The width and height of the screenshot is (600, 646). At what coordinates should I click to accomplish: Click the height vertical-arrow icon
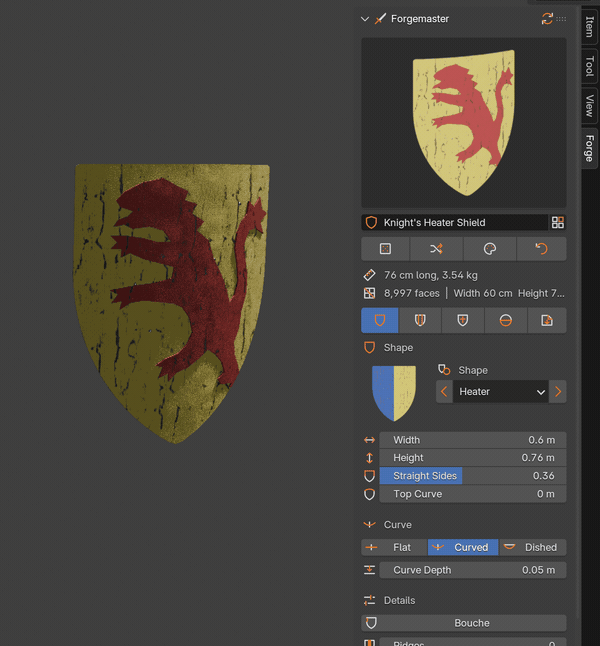pos(370,458)
